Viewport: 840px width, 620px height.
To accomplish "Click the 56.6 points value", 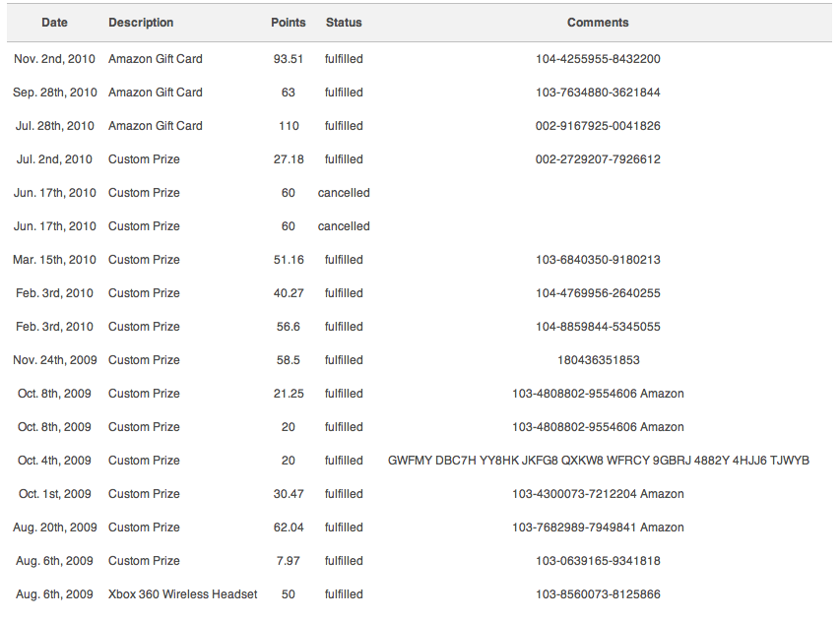I will (x=289, y=327).
